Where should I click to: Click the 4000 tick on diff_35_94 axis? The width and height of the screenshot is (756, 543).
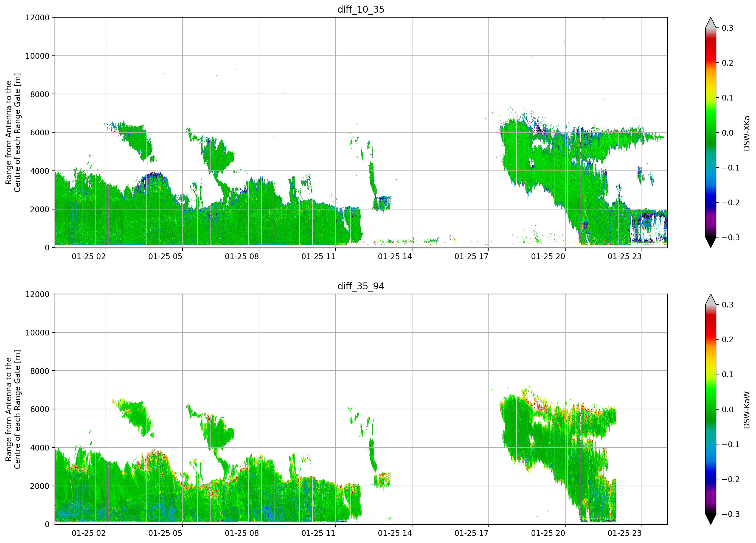click(40, 448)
